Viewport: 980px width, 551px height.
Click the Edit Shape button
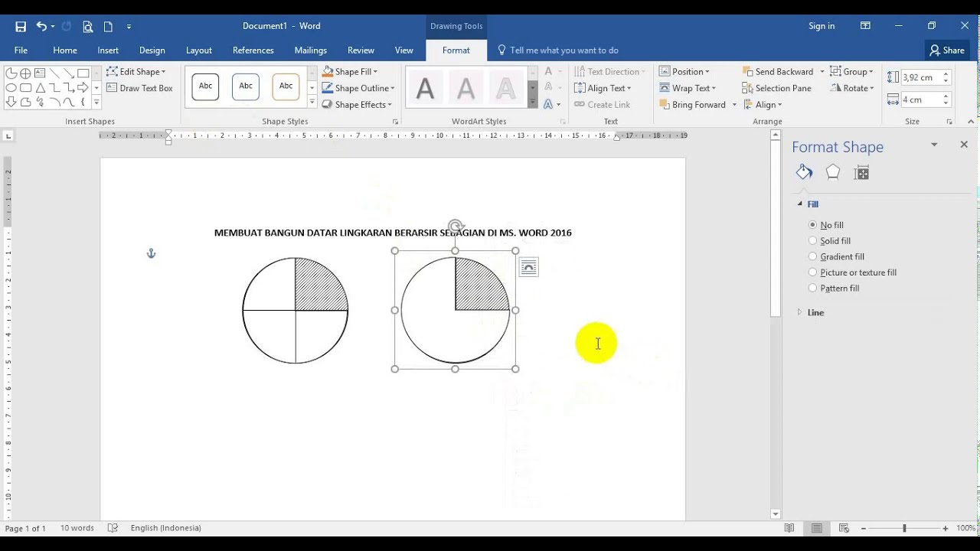139,71
